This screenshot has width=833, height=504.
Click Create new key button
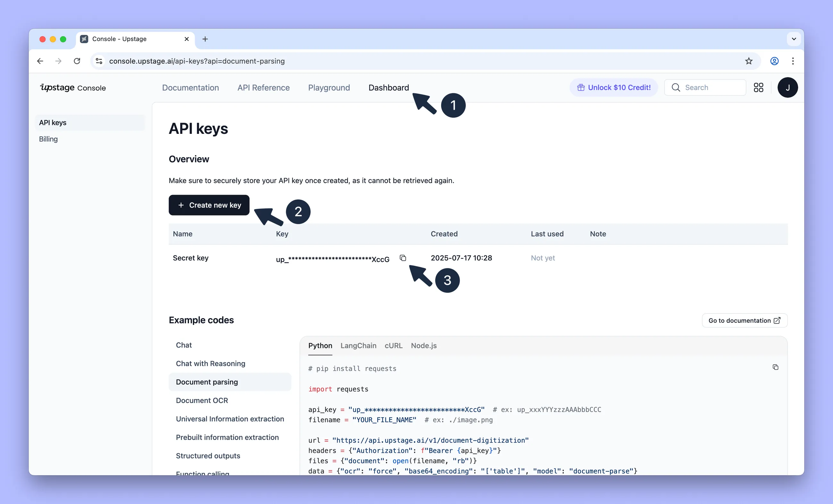click(x=209, y=205)
